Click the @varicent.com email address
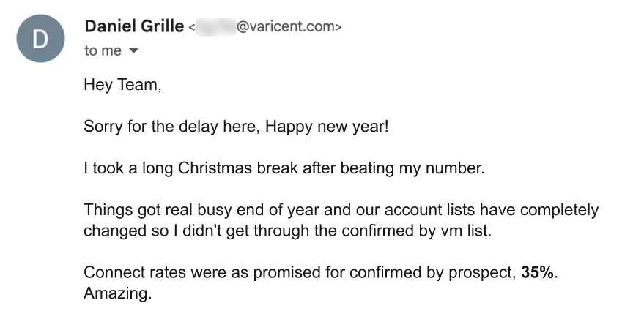Viewport: 644px width, 322px height. [288, 28]
